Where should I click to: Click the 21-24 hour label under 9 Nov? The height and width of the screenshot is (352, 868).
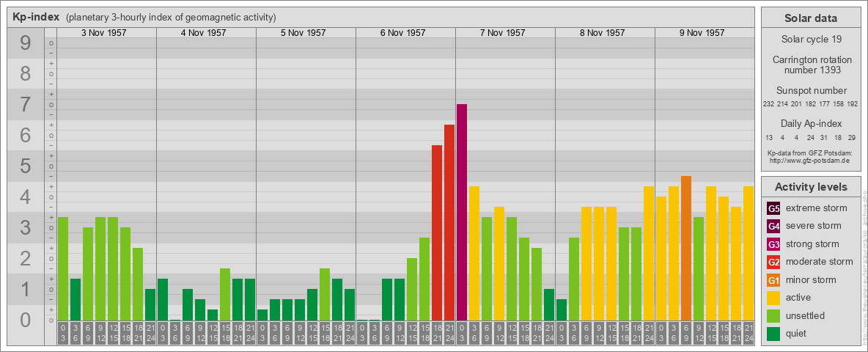[x=749, y=334]
